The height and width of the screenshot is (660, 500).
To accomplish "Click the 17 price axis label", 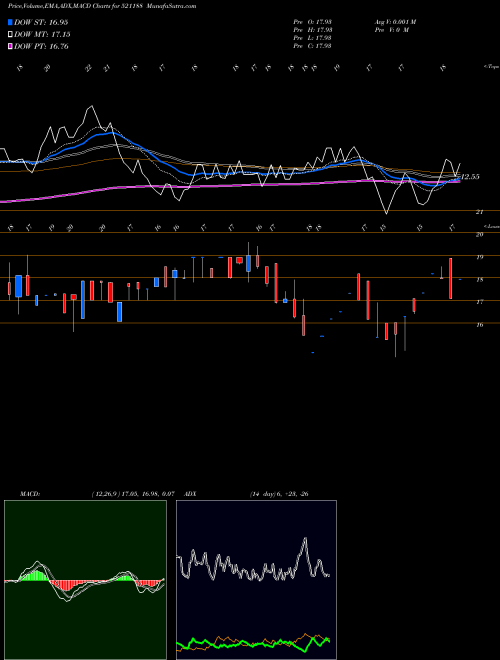I will pyautogui.click(x=479, y=302).
